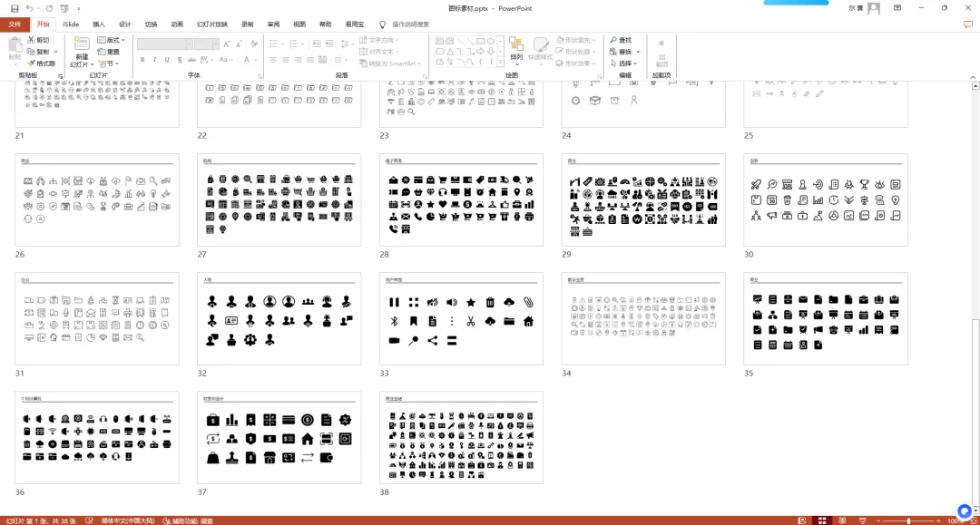Toggle italic formatting
Image resolution: width=980 pixels, height=525 pixels.
pos(154,60)
